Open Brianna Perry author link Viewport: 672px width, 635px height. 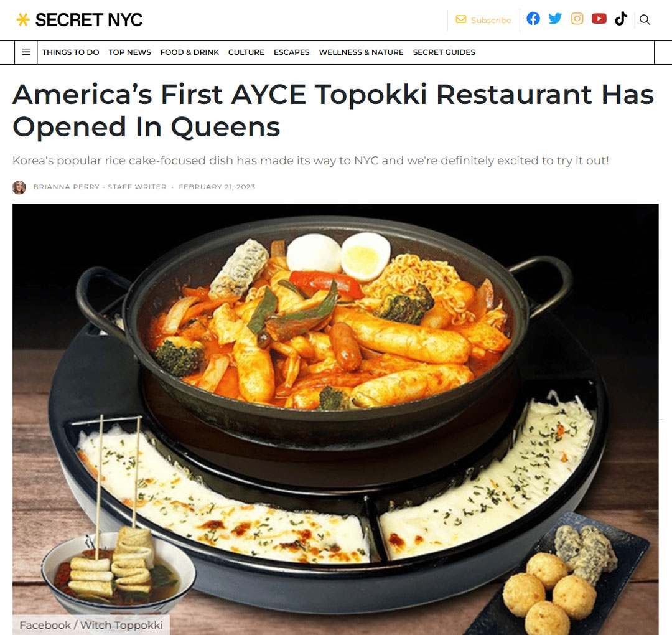click(66, 187)
